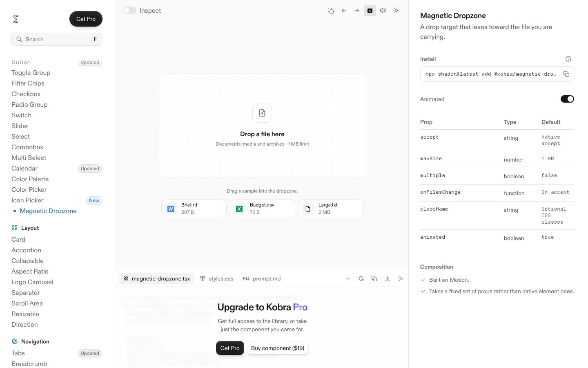Mute sounds with the speaker icon
Screen dimensions: 588x368
coord(383,11)
